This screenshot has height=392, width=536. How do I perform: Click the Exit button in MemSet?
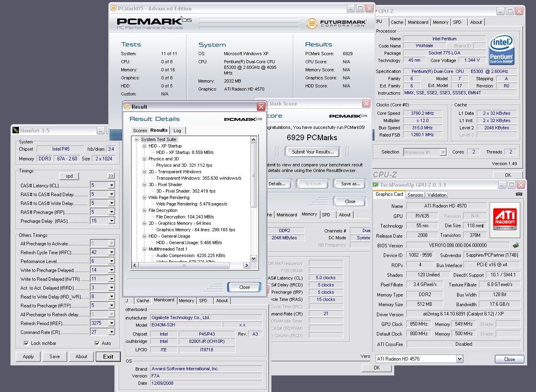point(108,357)
